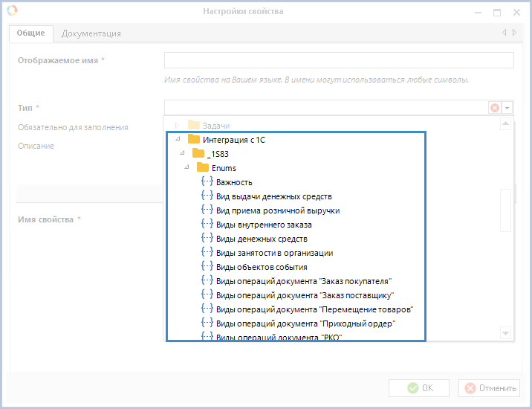This screenshot has height=409, width=532.
Task: Click the _1S83 folder icon
Action: [x=198, y=153]
